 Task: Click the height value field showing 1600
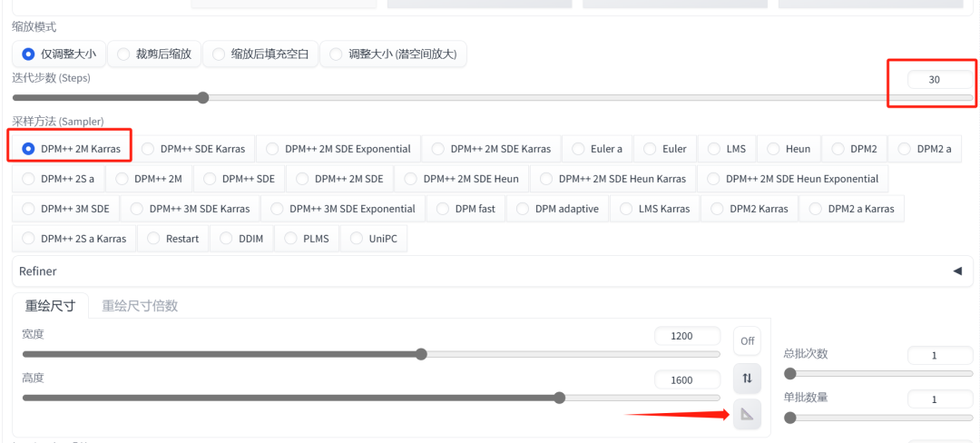coord(687,379)
